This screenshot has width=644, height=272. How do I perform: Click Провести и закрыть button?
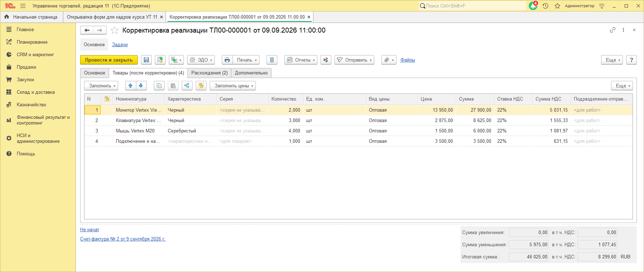pos(109,60)
